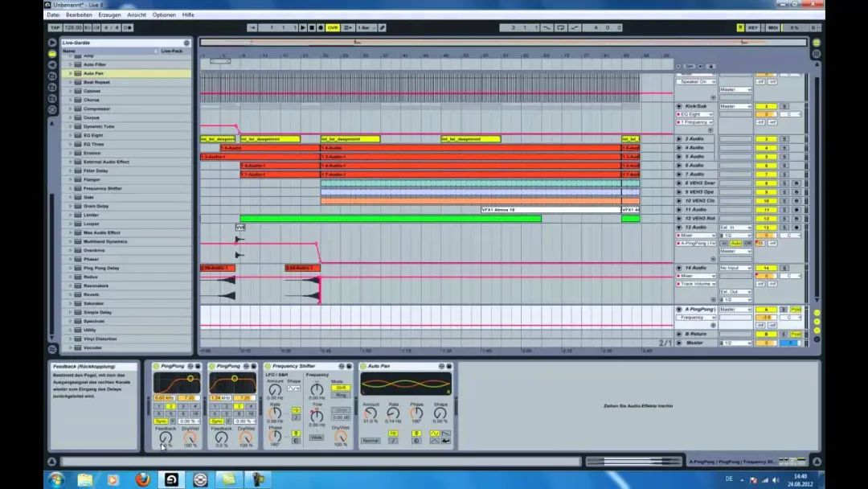This screenshot has height=489, width=868.
Task: Open the Windows Start menu
Action: pyautogui.click(x=56, y=479)
